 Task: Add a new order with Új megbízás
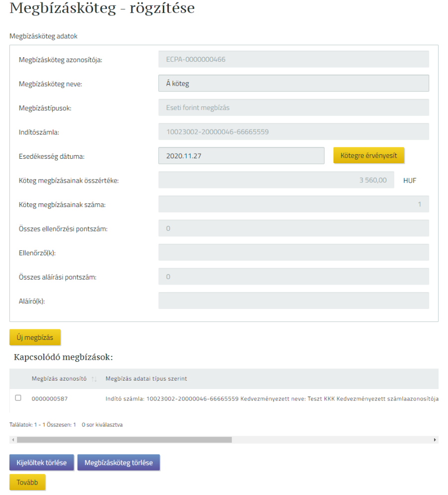[x=35, y=338]
